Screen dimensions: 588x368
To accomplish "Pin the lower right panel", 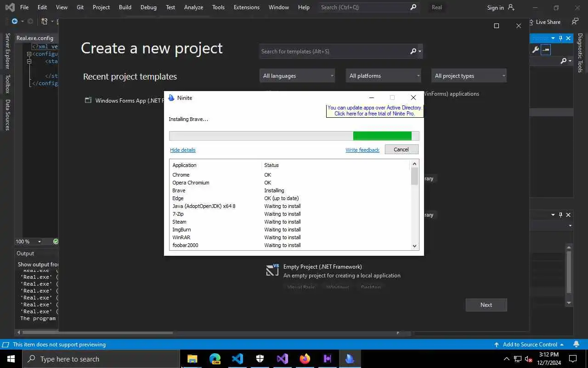I will [560, 215].
